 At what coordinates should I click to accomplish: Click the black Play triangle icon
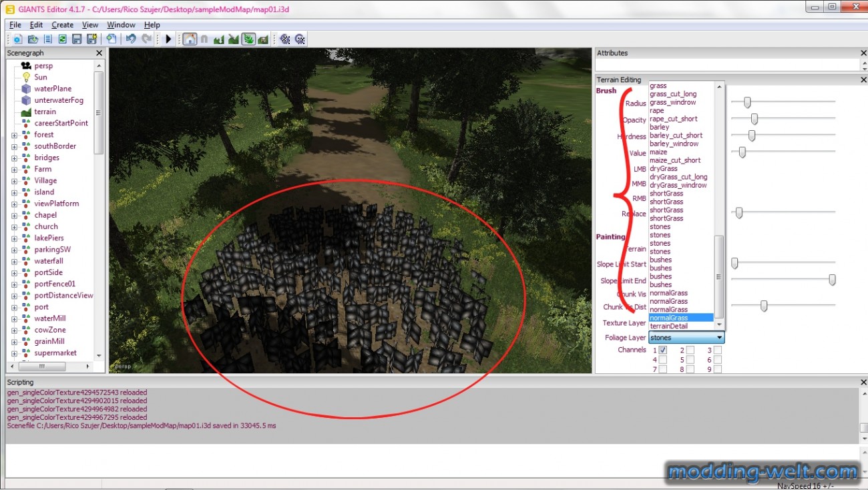[x=168, y=39]
